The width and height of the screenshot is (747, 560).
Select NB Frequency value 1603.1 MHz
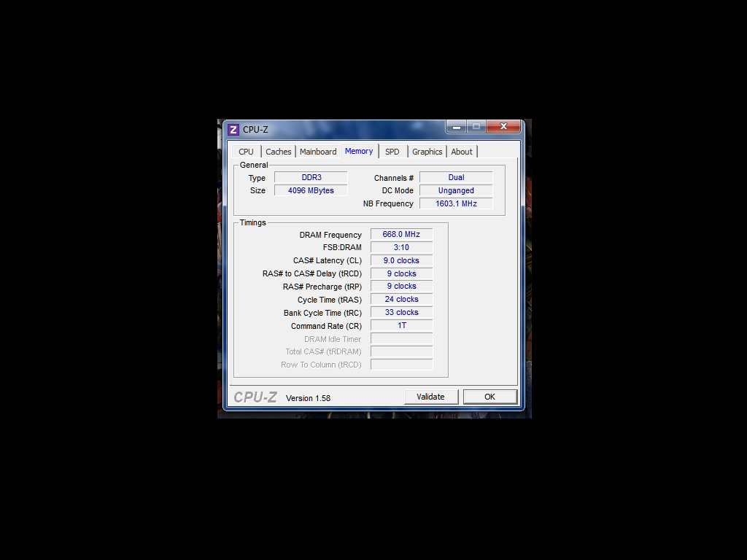pos(456,203)
